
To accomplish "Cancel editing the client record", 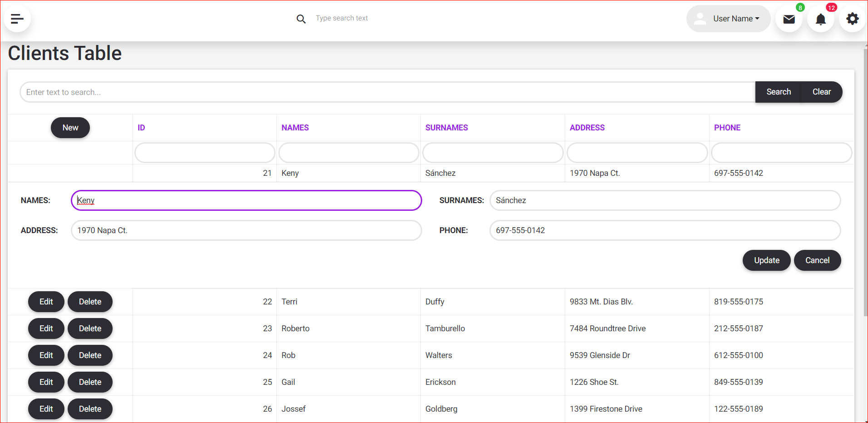I will click(x=817, y=260).
